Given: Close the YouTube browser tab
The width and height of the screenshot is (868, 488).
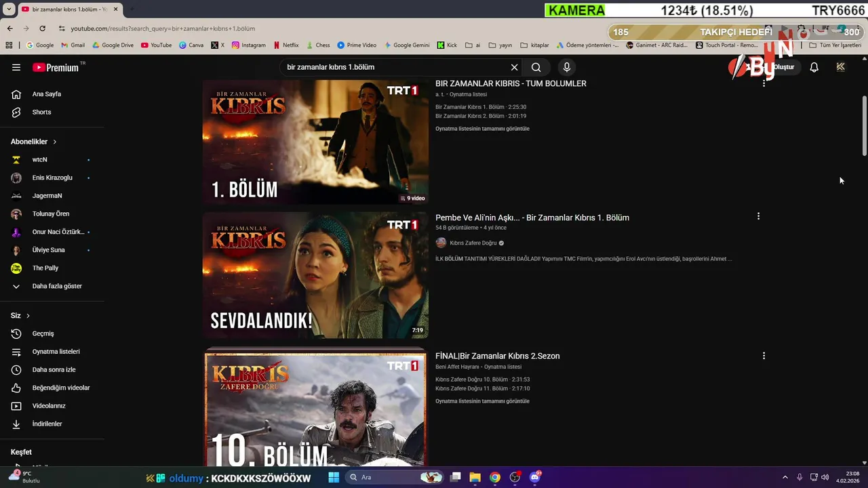Looking at the screenshot, I should [x=115, y=9].
